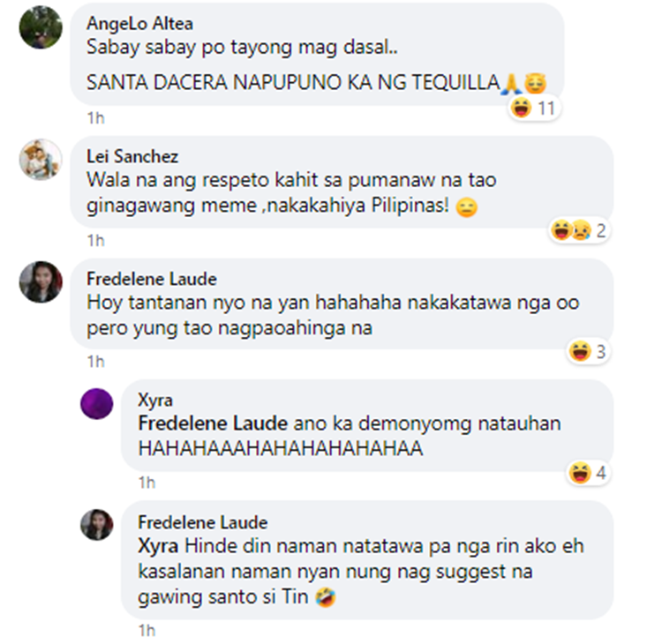
Task: Open Xyra's purple profile avatar
Action: pyautogui.click(x=97, y=404)
